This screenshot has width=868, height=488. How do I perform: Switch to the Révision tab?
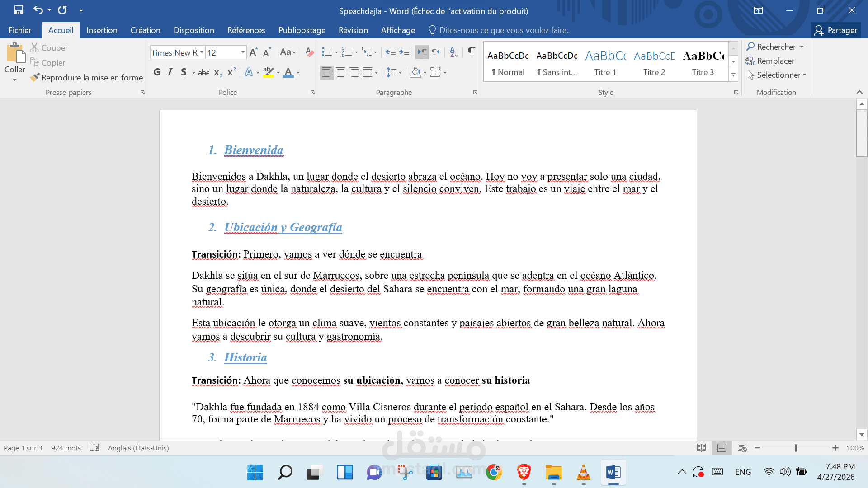[353, 30]
